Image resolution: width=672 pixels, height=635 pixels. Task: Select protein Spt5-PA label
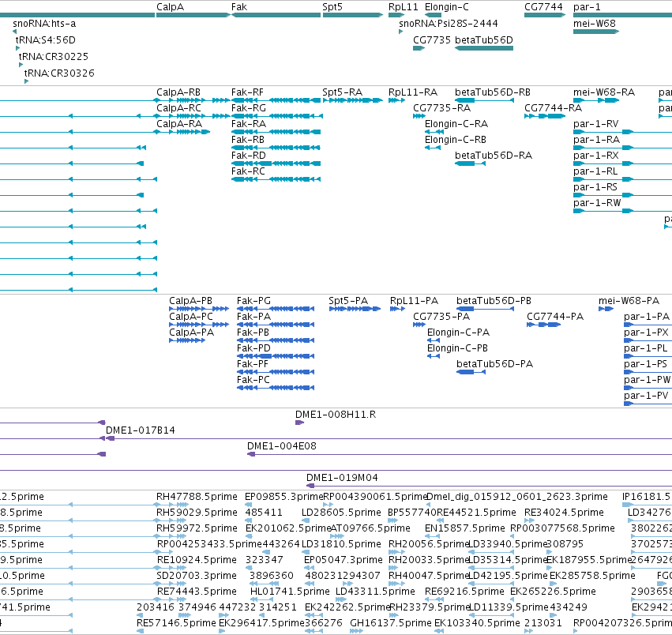click(x=348, y=301)
